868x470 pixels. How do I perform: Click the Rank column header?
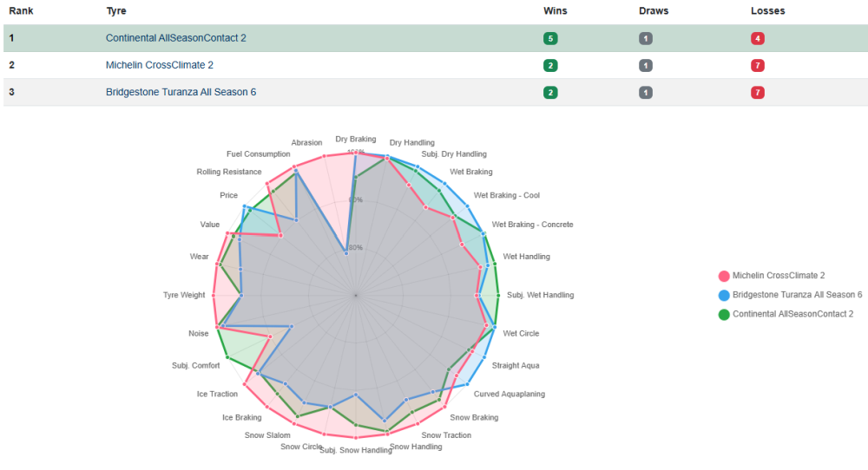[21, 11]
